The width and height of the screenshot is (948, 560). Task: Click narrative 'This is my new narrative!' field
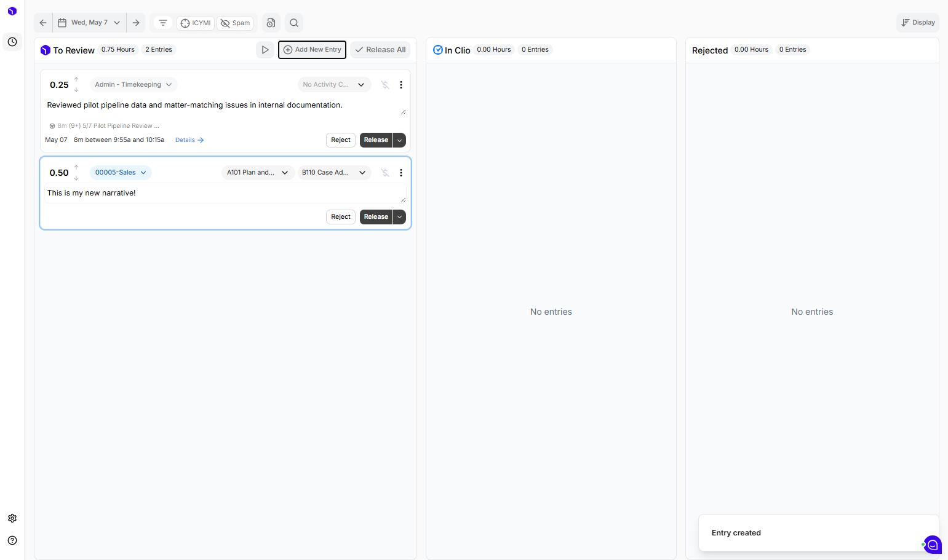225,193
